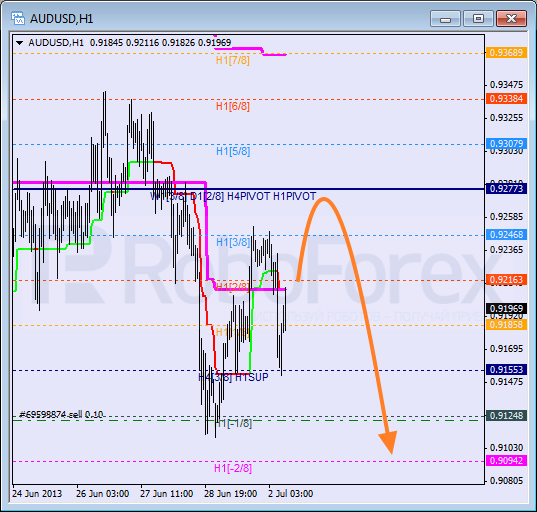Click the 28 Jun 19:00 time axis marker
Image resolution: width=537 pixels, height=512 pixels.
pyautogui.click(x=230, y=494)
